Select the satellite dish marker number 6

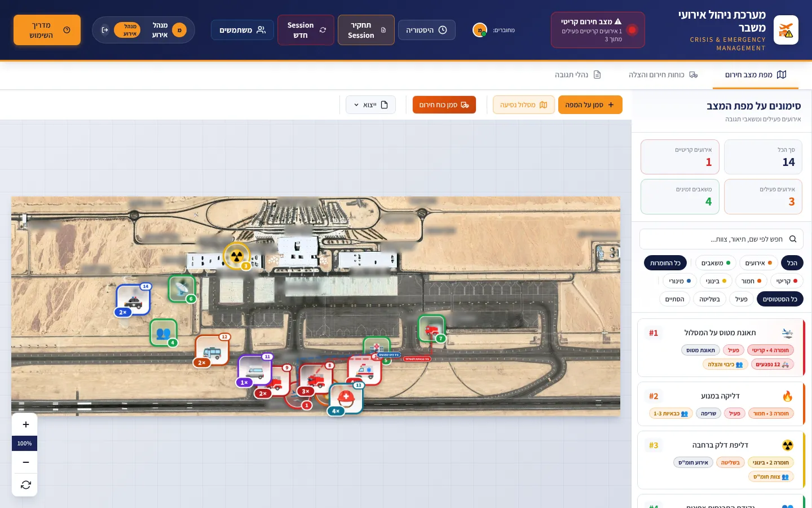coord(182,289)
